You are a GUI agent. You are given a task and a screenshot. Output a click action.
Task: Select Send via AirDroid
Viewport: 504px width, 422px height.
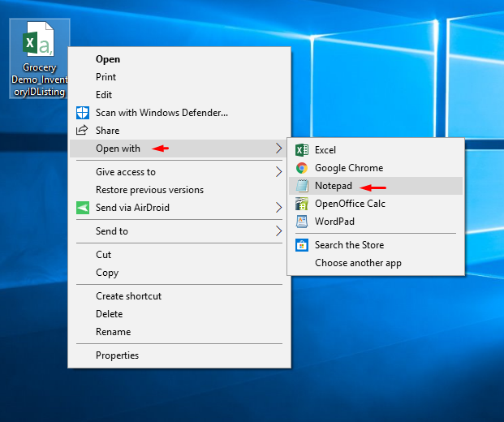click(x=179, y=208)
